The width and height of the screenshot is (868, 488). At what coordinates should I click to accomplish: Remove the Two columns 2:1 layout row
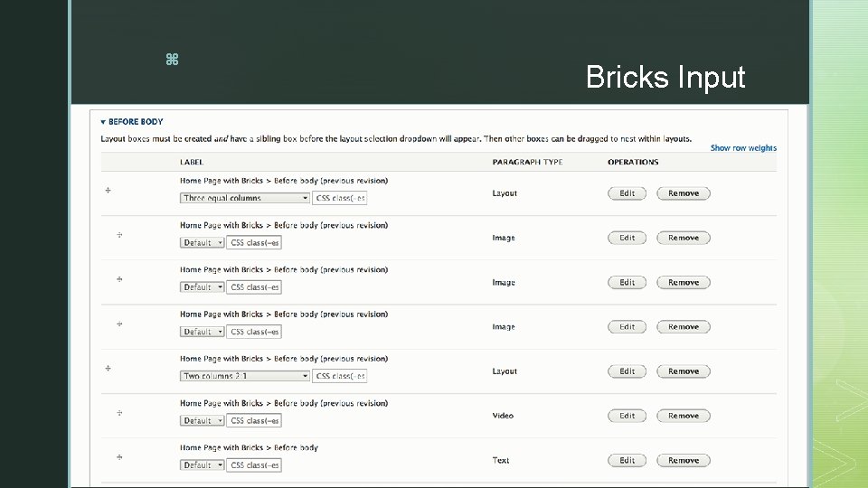[684, 371]
